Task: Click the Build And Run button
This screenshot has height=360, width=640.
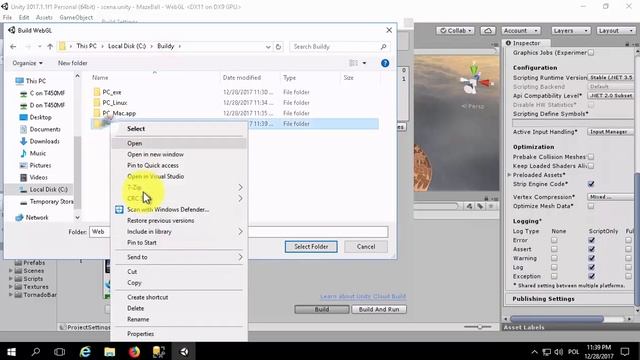Action: pos(379,309)
